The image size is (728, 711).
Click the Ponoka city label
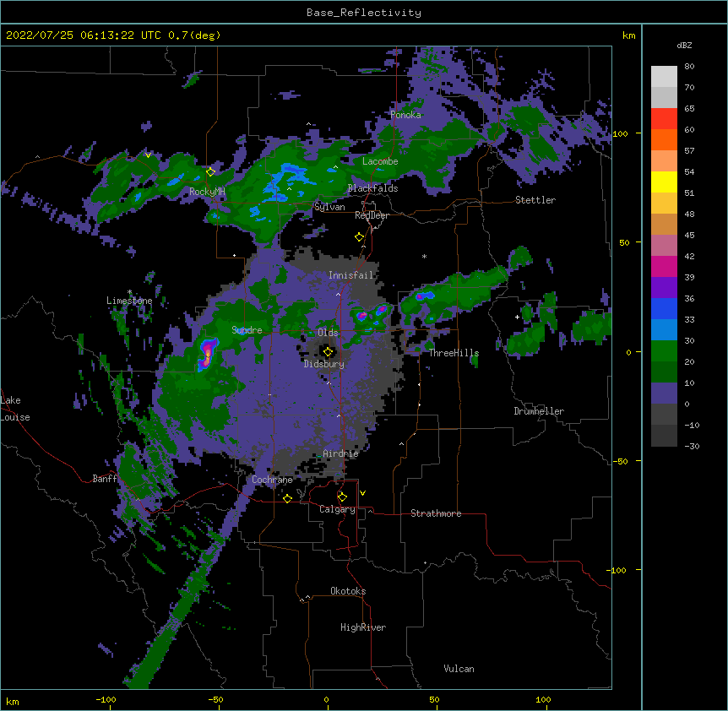coord(405,115)
